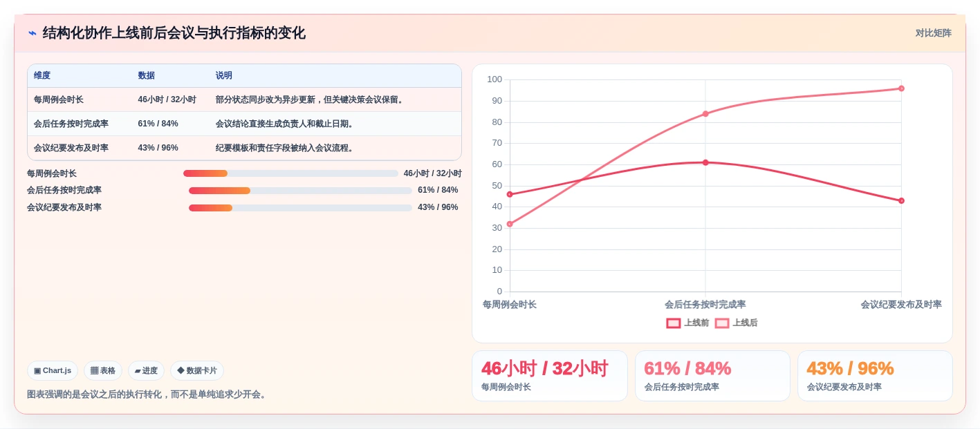Click the 上线前 data point at 43
980x429 pixels.
(x=901, y=200)
